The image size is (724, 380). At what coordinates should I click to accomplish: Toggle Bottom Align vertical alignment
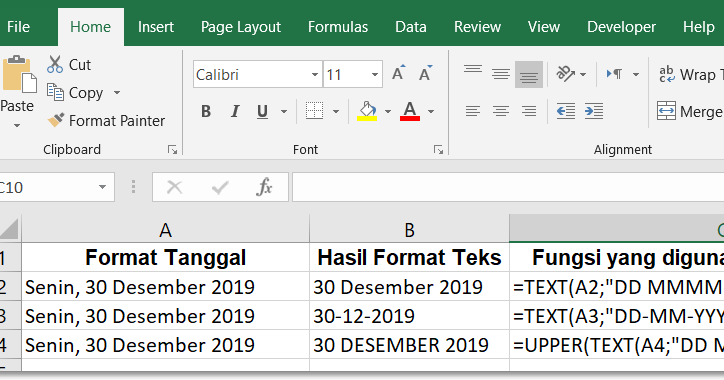529,74
